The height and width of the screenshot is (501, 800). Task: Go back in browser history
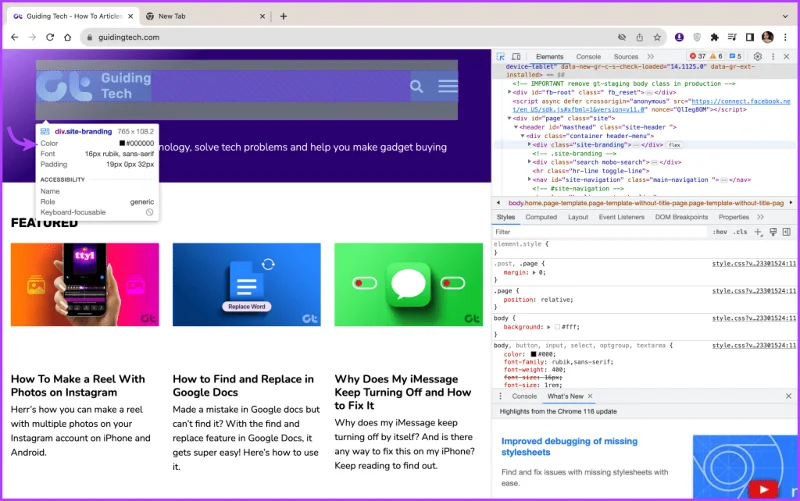(15, 37)
